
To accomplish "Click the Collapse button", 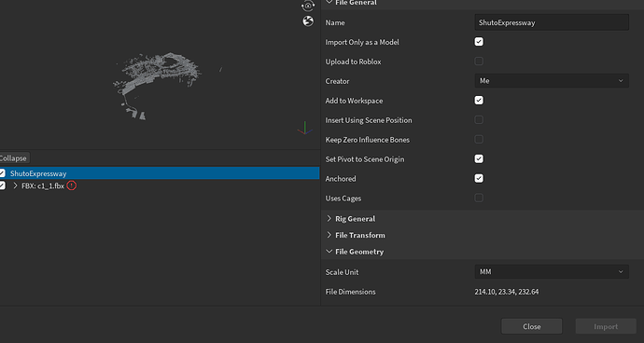I will point(14,158).
